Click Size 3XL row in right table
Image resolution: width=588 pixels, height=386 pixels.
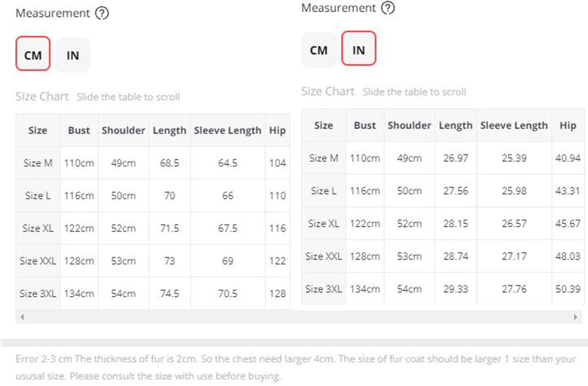323,289
